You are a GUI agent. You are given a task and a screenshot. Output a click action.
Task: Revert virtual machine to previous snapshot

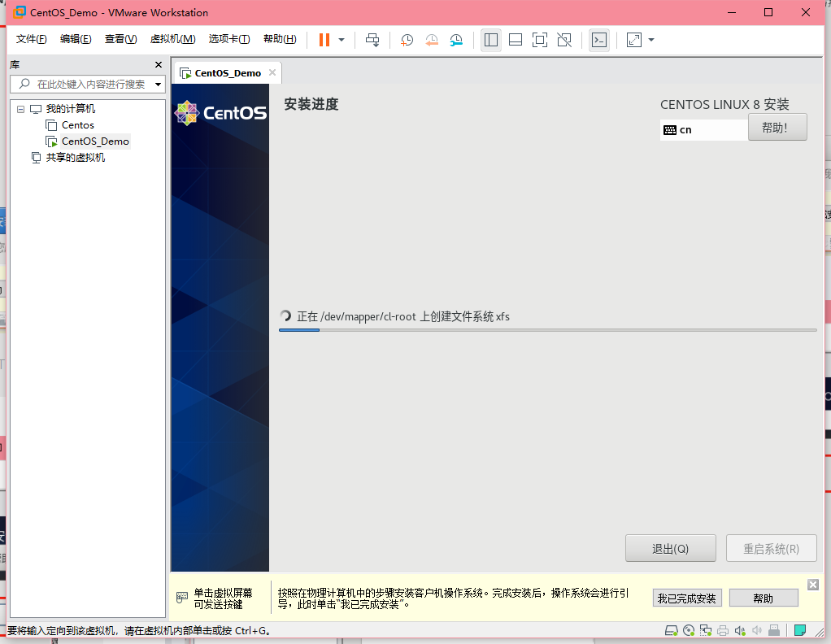432,40
